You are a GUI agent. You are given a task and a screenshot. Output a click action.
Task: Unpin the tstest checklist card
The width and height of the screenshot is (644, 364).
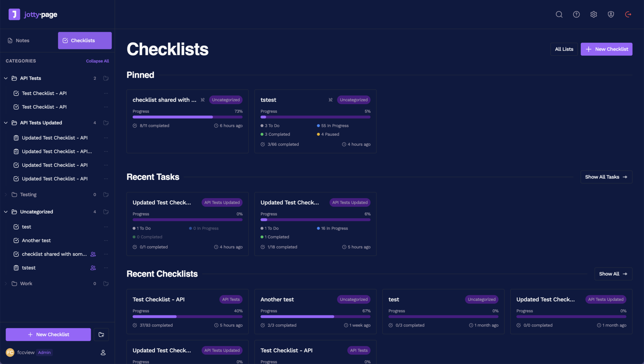tap(330, 100)
